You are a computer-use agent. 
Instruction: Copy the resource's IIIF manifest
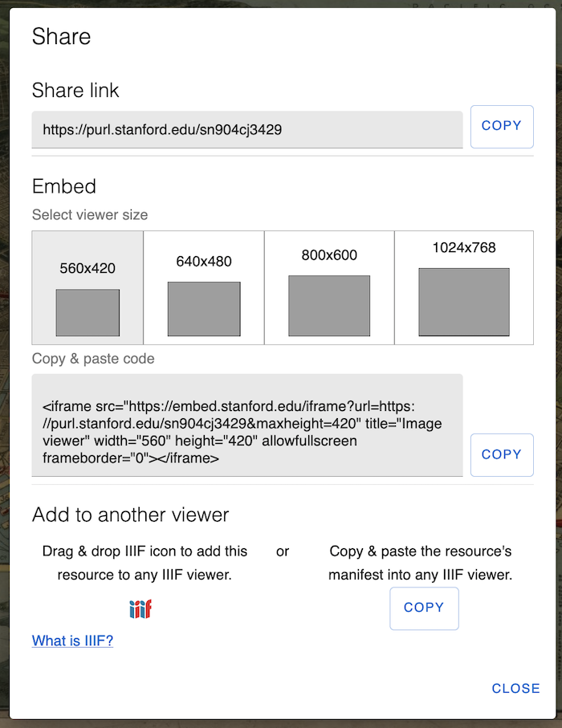point(424,608)
